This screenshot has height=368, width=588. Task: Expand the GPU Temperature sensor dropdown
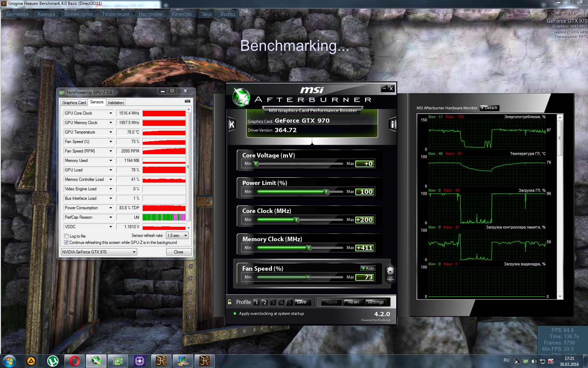111,132
